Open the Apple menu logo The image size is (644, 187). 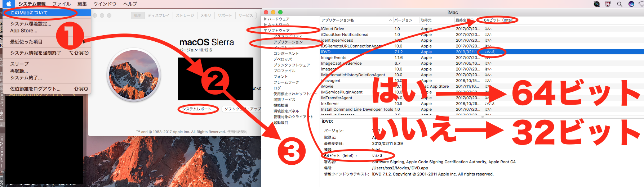(9, 4)
